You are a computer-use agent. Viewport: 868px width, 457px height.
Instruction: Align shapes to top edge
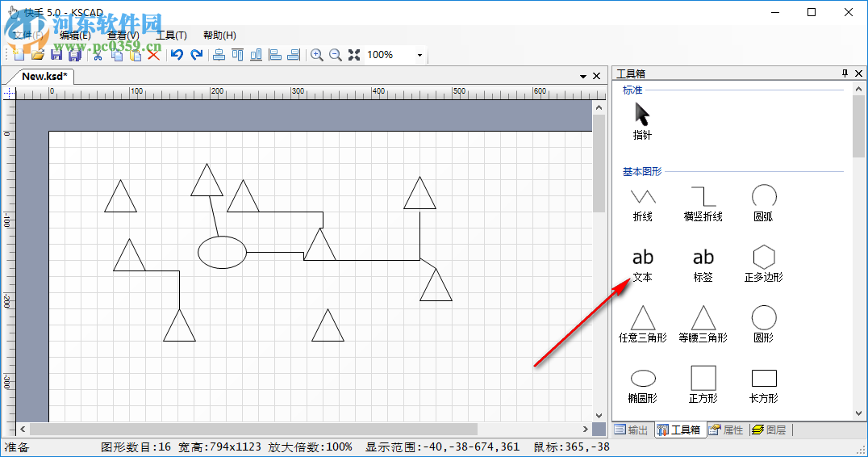tap(237, 54)
